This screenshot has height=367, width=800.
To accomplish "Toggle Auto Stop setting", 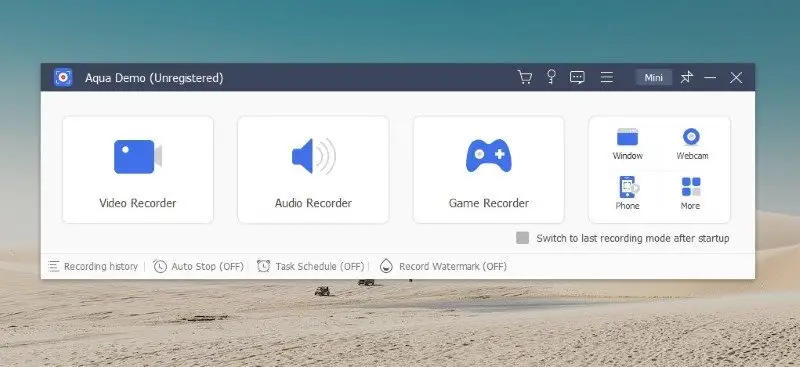I will pos(198,266).
